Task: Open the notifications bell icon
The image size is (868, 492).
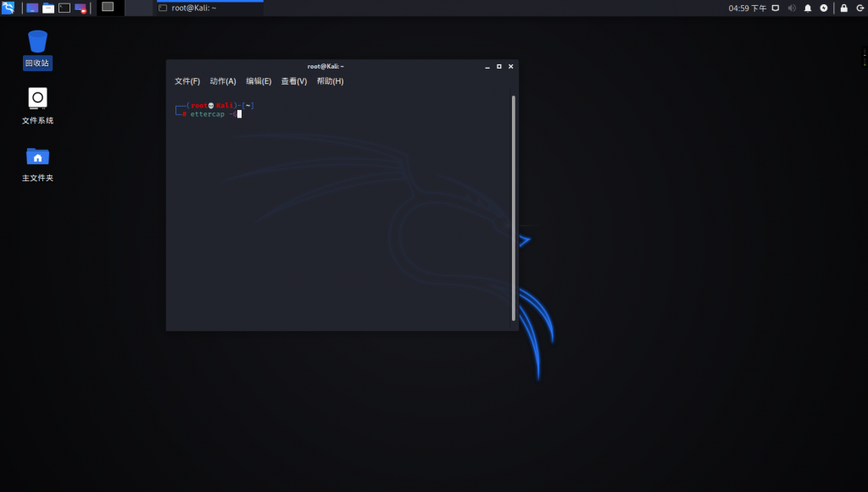Action: click(808, 8)
